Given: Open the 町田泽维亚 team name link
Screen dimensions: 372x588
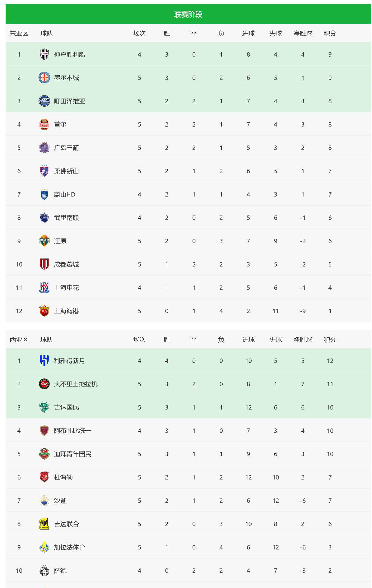Looking at the screenshot, I should [x=69, y=101].
